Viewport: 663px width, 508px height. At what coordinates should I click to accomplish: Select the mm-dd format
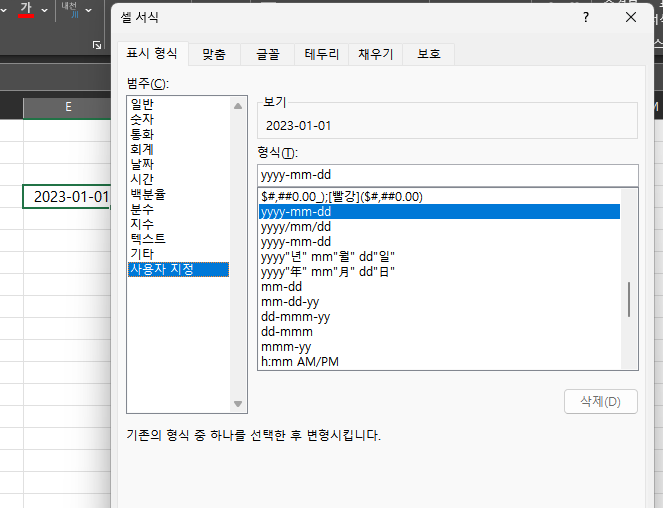click(x=440, y=287)
